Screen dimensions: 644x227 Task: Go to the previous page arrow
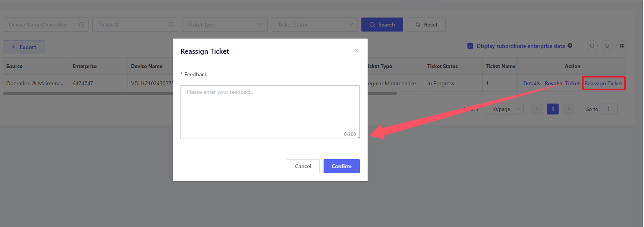pyautogui.click(x=537, y=109)
